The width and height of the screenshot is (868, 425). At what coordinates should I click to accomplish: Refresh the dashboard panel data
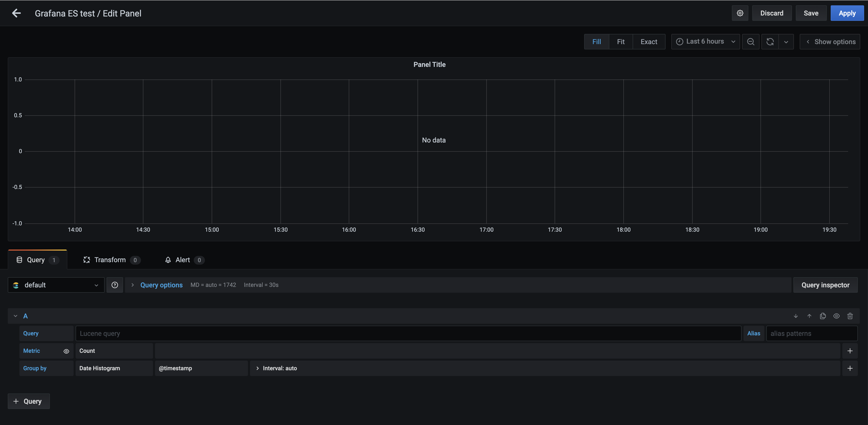(x=770, y=41)
